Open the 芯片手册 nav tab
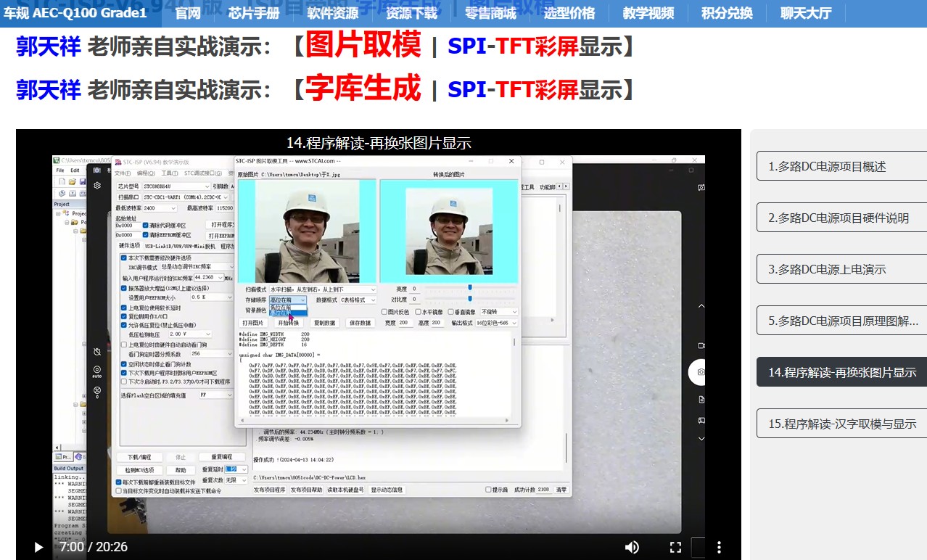Screen dimensions: 927x560 click(x=254, y=13)
